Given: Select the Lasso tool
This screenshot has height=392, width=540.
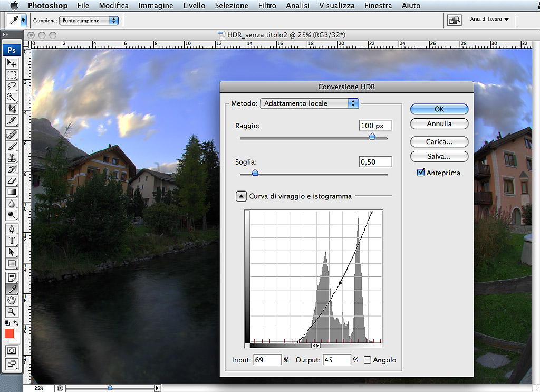Looking at the screenshot, I should 12,86.
